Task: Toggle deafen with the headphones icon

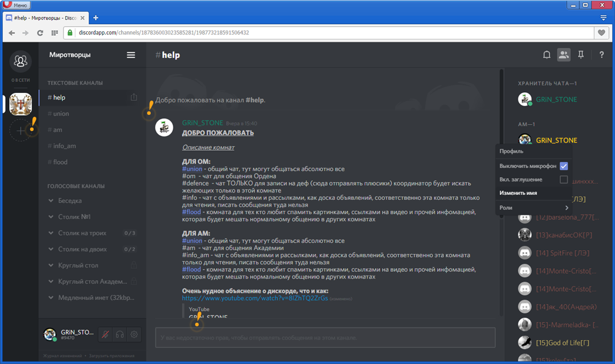Action: pos(120,334)
